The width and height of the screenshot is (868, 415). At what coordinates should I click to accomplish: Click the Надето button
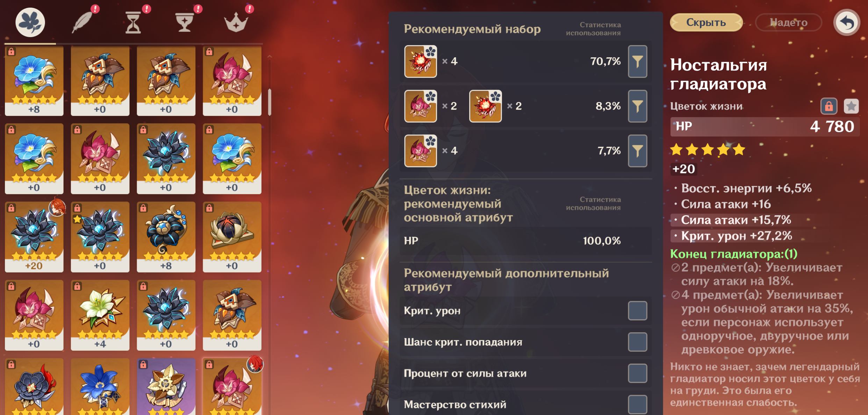789,22
